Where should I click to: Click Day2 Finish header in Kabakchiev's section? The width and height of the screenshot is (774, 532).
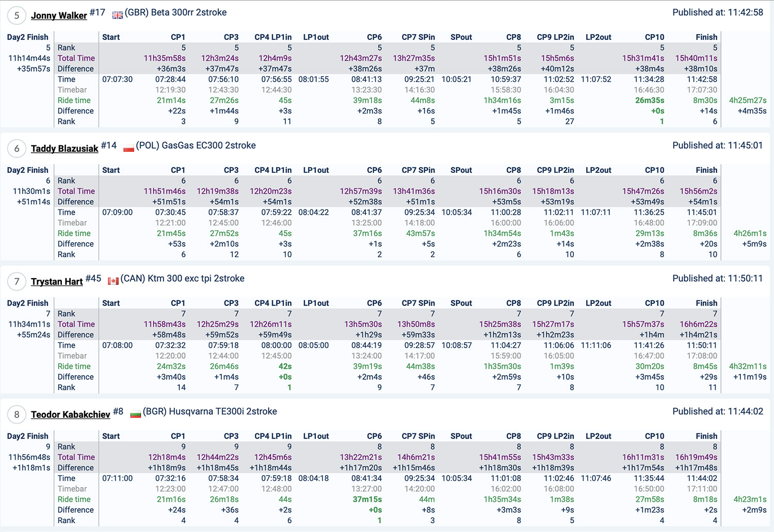(27, 436)
